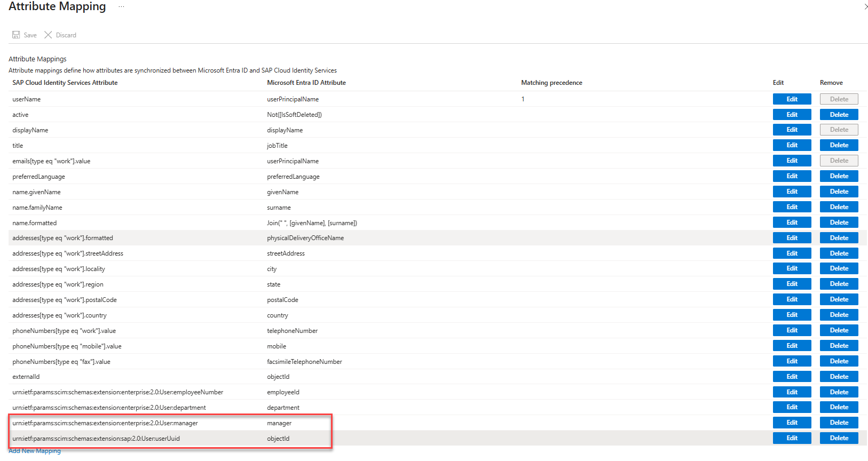Delete the manager mapping

tap(839, 423)
